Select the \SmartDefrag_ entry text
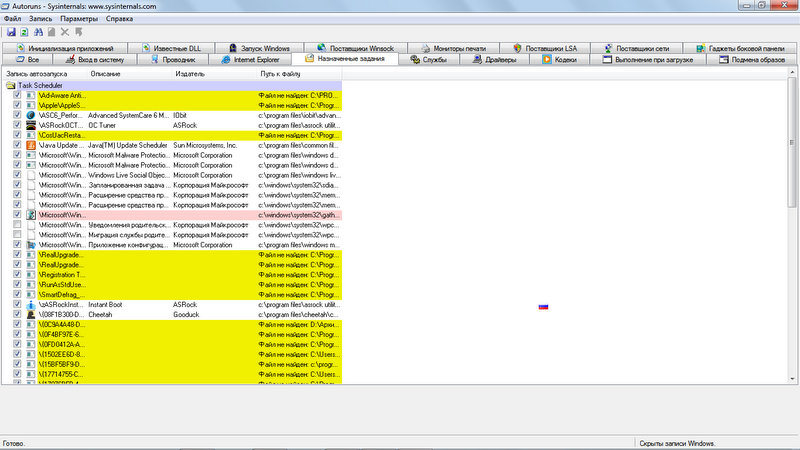This screenshot has height=450, width=800. (x=62, y=294)
